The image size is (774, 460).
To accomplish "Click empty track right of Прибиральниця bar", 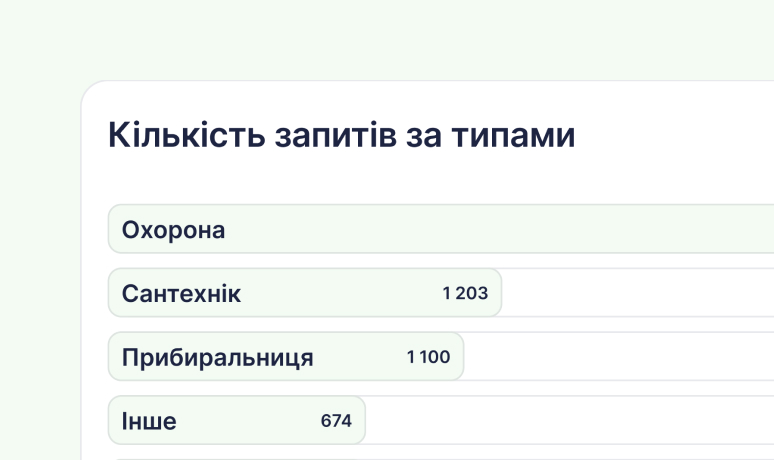I will [619, 356].
